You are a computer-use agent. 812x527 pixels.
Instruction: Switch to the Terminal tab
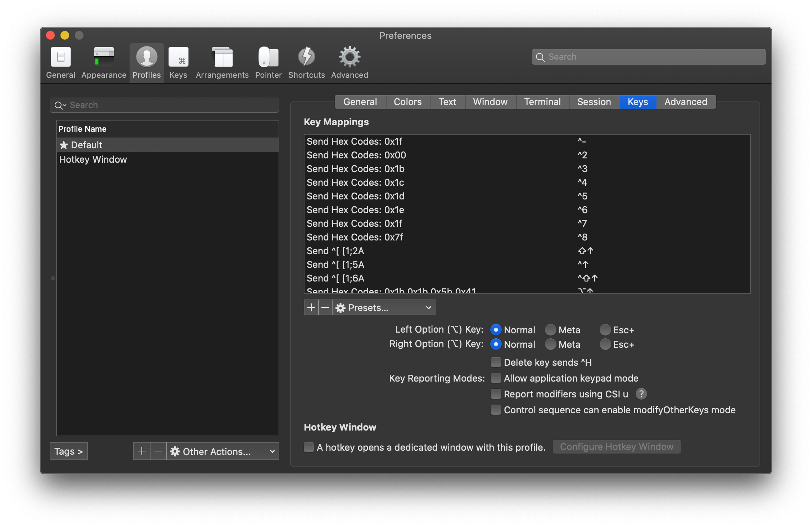point(542,102)
